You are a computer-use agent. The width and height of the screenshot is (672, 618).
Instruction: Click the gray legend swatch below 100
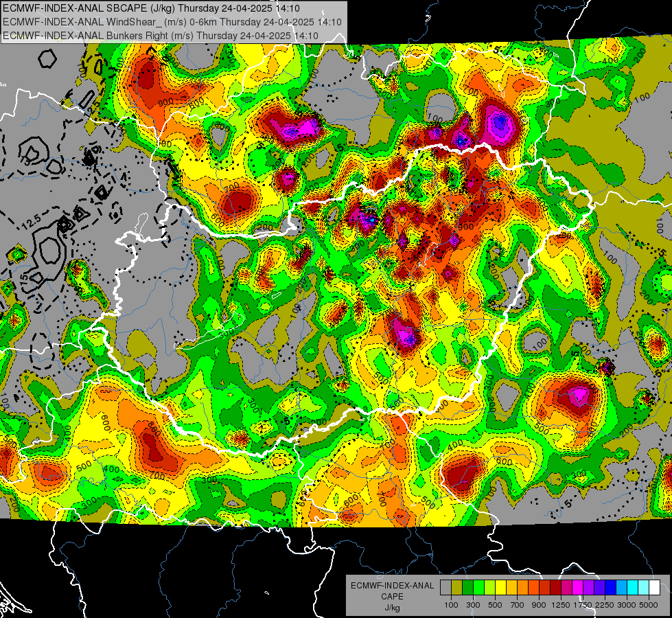click(446, 588)
